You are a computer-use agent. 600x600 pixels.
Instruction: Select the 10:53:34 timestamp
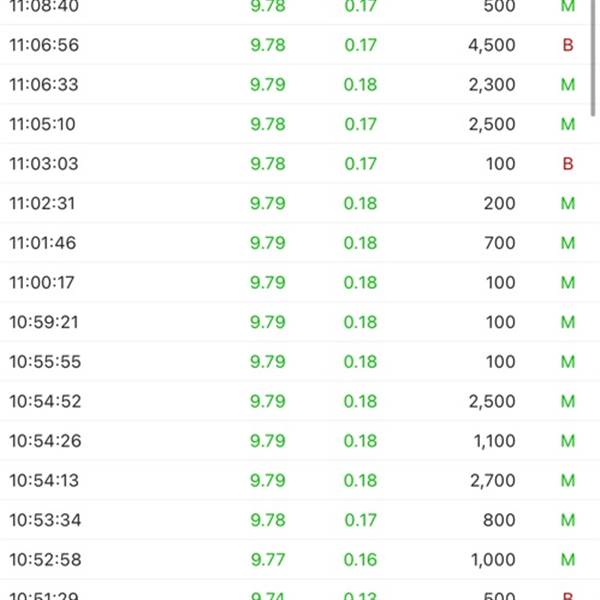point(45,520)
